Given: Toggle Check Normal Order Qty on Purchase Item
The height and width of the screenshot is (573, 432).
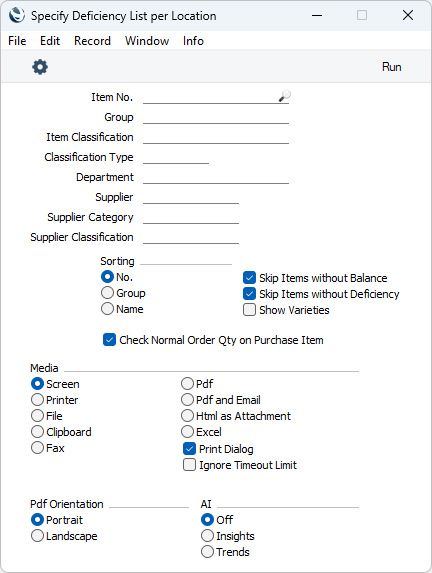Looking at the screenshot, I should pos(109,340).
